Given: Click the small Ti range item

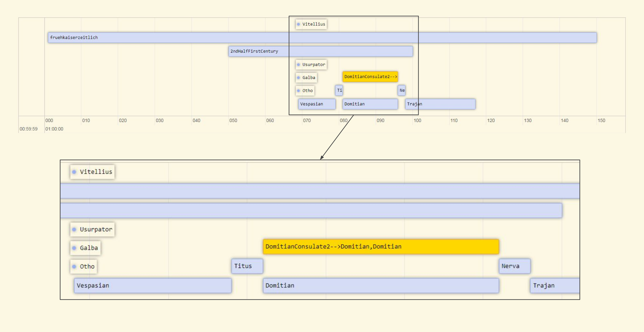Looking at the screenshot, I should [x=339, y=90].
